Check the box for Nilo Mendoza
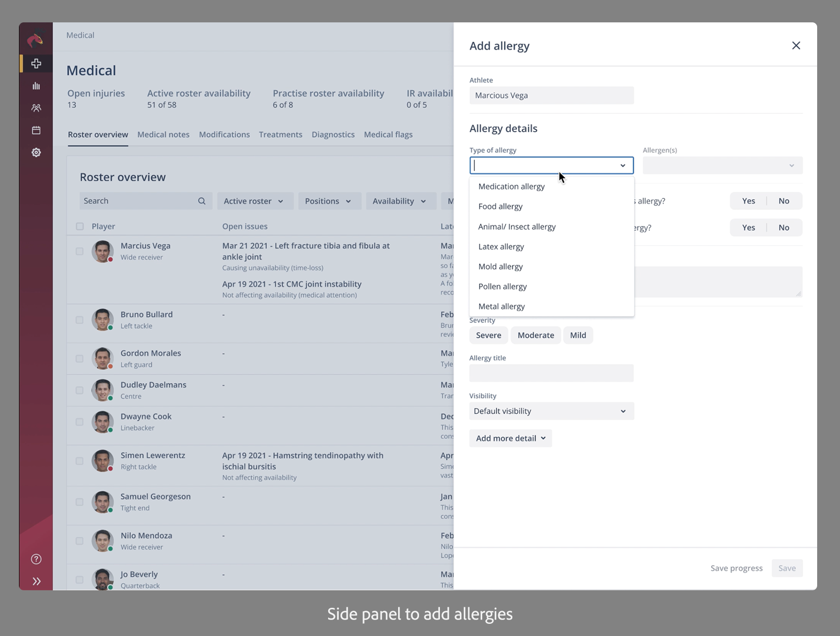840x636 pixels. 80,541
